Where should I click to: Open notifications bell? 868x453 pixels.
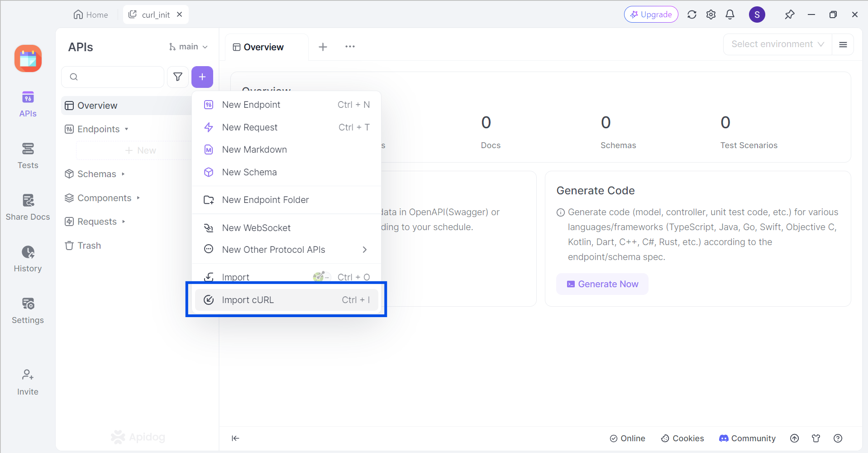pos(730,14)
